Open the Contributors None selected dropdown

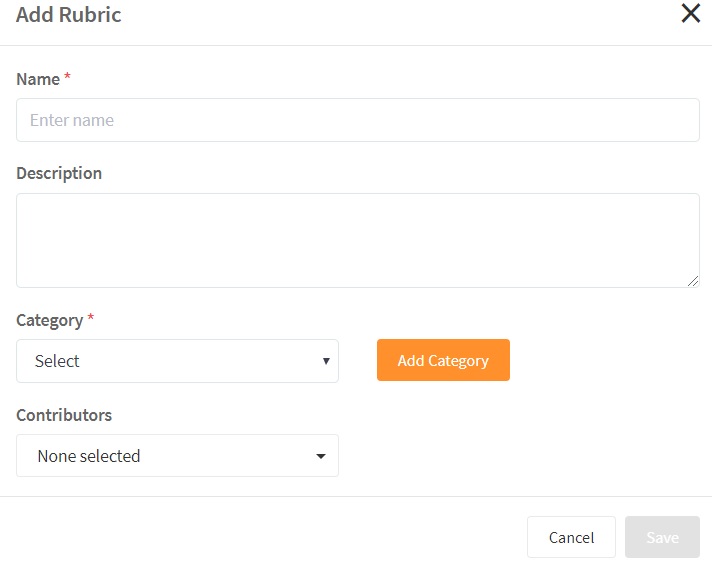(177, 456)
